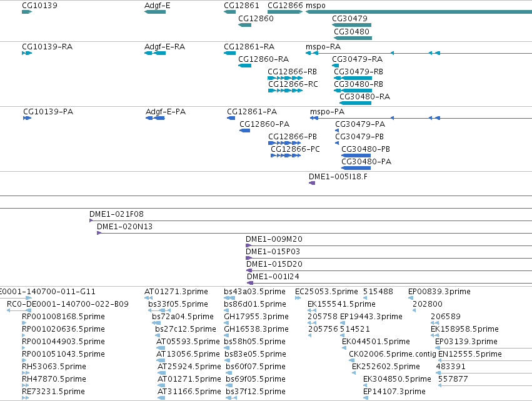
Task: Click protein CG30479-PB
Action: point(337,143)
